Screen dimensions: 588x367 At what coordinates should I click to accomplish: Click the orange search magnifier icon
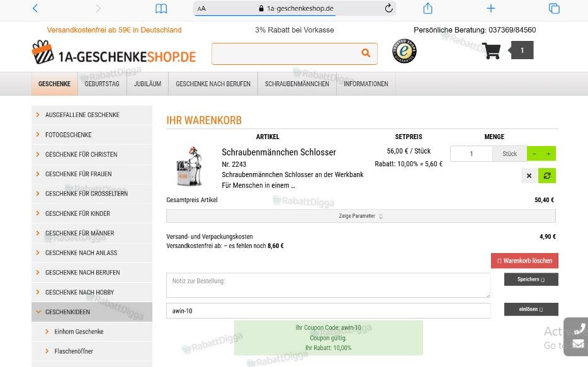366,54
